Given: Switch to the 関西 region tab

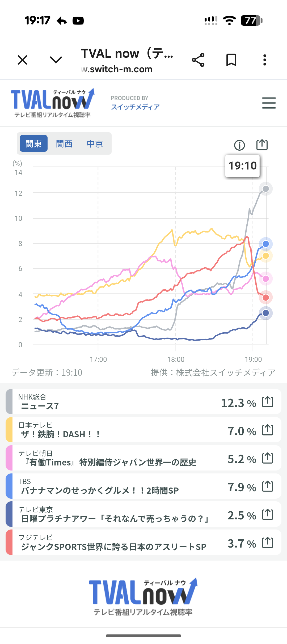Looking at the screenshot, I should [x=64, y=143].
